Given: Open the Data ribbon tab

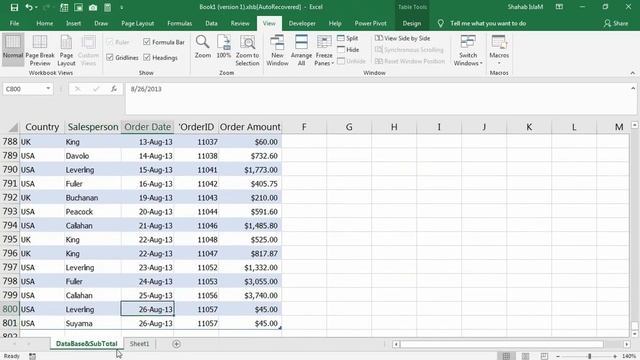Looking at the screenshot, I should [x=211, y=24].
